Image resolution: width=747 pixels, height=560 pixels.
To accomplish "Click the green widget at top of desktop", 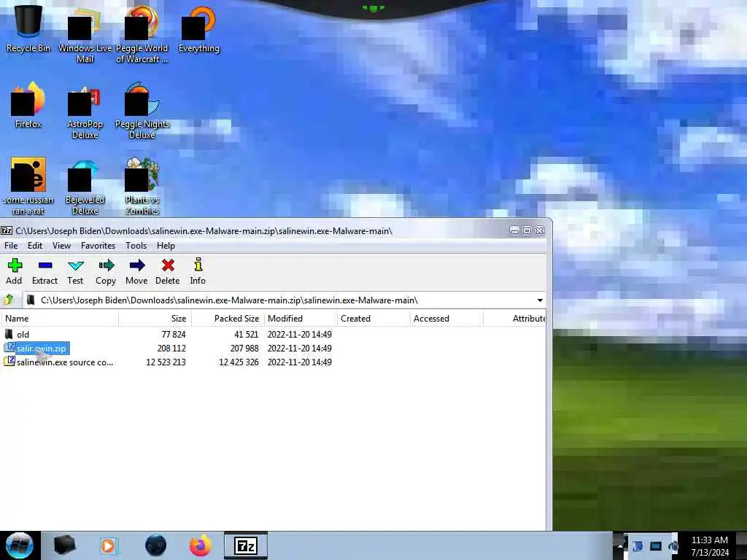I will [373, 8].
